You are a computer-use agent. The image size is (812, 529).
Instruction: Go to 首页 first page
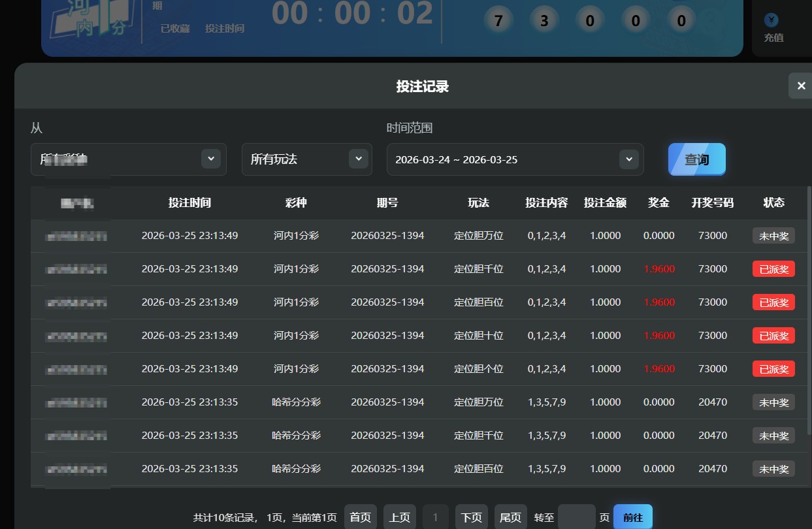tap(361, 517)
